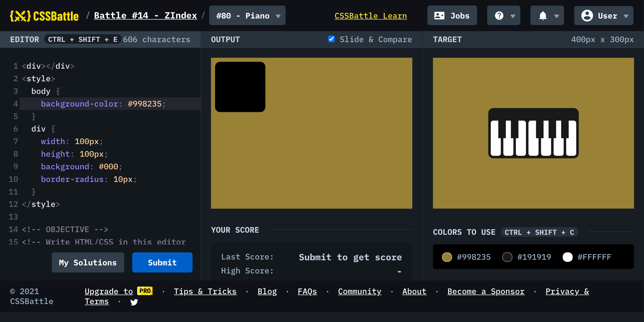This screenshot has width=644, height=322.
Task: Open Battle #14 - ZIndex breadcrumb
Action: [x=145, y=16]
